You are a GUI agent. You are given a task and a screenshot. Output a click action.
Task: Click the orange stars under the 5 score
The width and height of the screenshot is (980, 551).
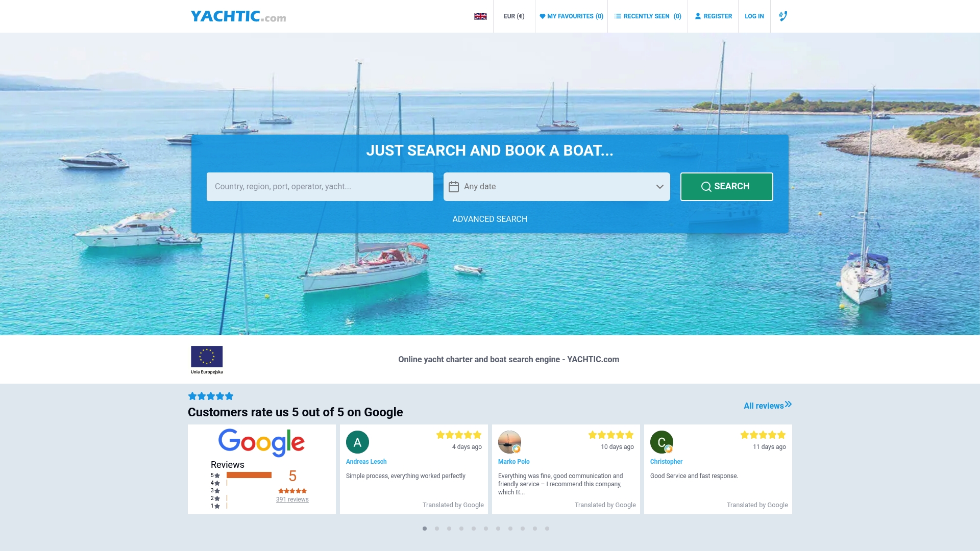tap(292, 491)
